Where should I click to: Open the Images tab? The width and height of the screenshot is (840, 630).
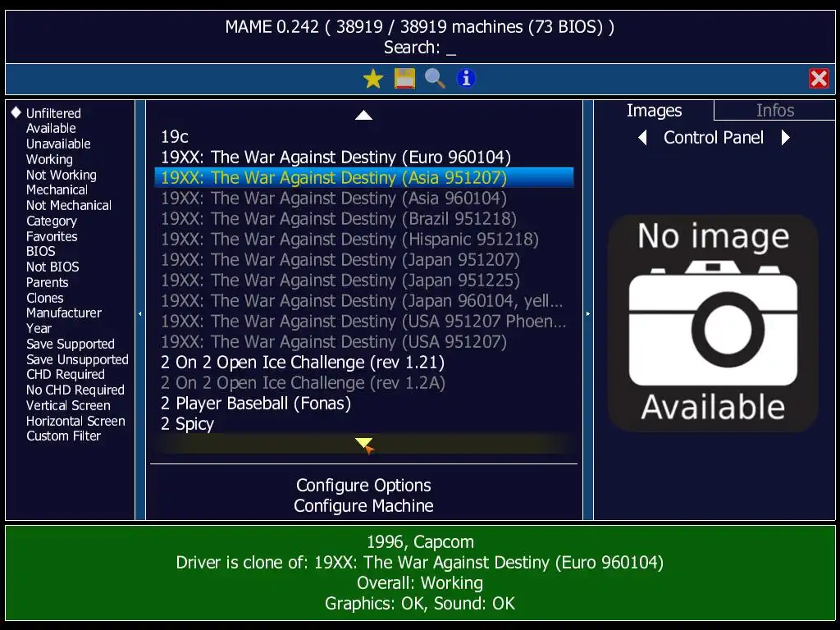click(x=654, y=111)
